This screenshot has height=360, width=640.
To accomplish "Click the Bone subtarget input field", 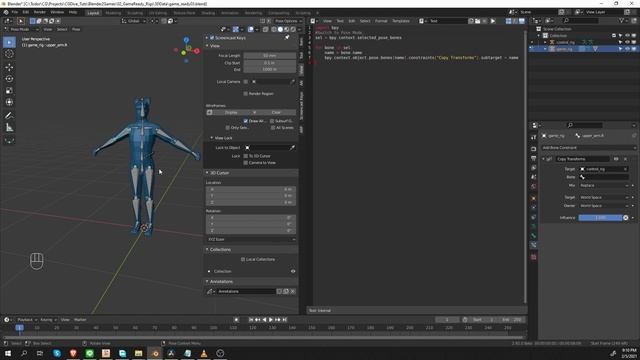I will (604, 177).
